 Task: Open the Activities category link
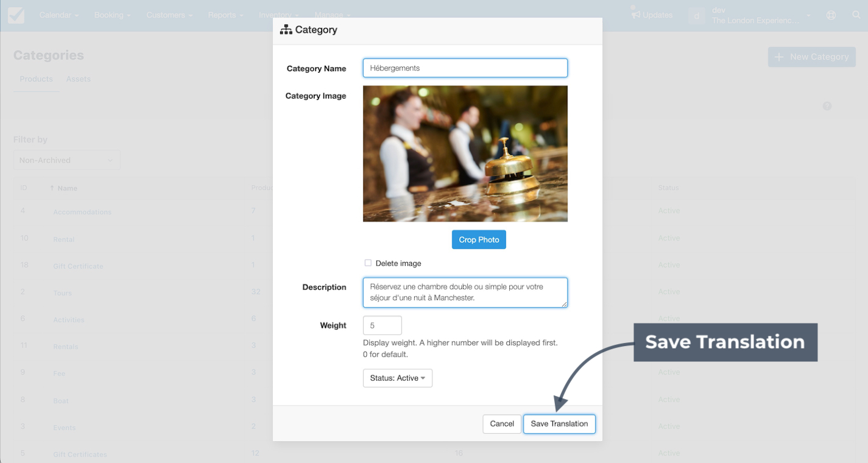pos(68,320)
